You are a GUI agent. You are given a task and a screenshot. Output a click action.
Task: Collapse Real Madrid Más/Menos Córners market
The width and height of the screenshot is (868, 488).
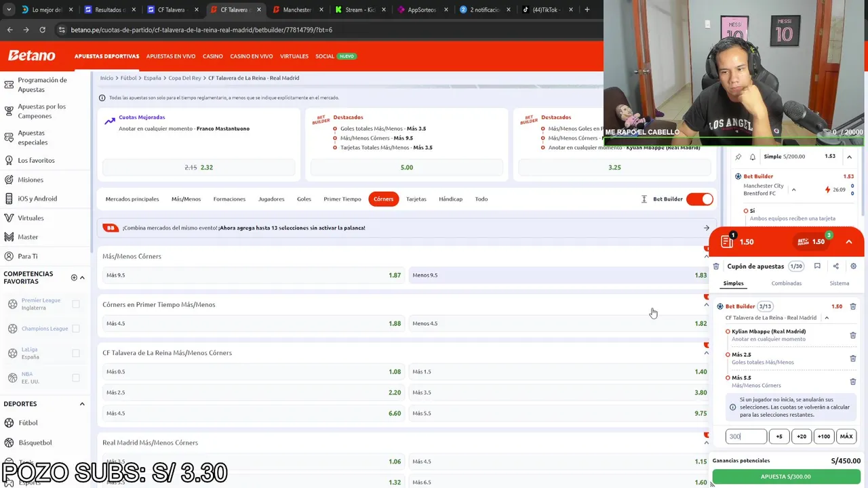coord(706,443)
